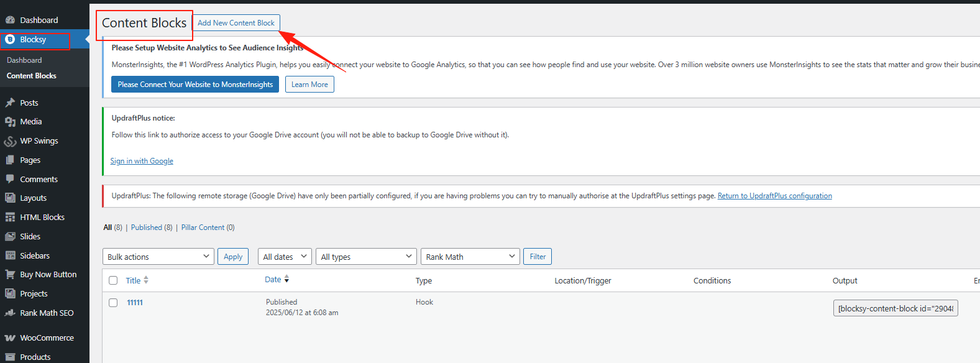
Task: Follow the Sign in with Google link
Action: (142, 161)
